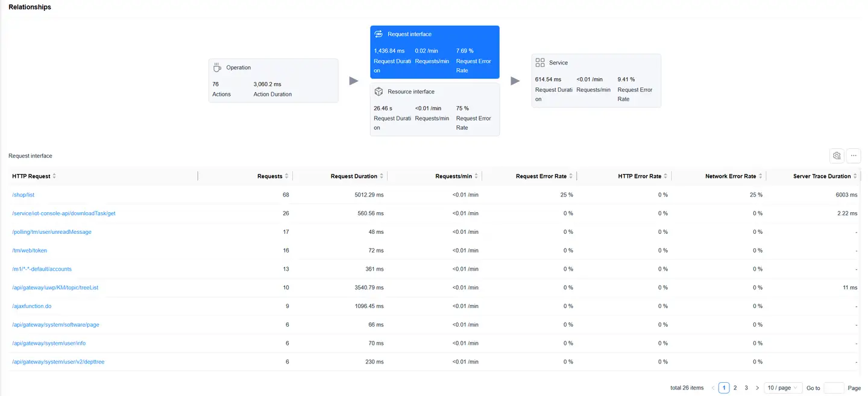
Task: Open the 10 / page size dropdown
Action: click(x=782, y=388)
